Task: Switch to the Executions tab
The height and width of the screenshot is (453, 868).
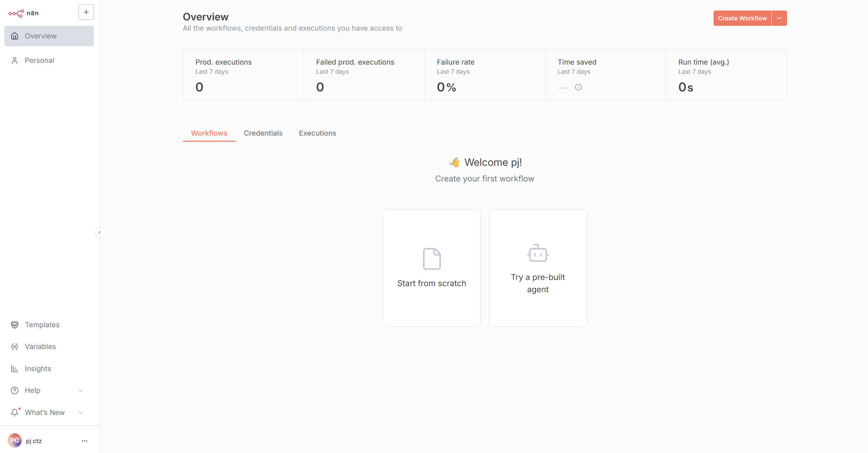Action: [x=317, y=133]
